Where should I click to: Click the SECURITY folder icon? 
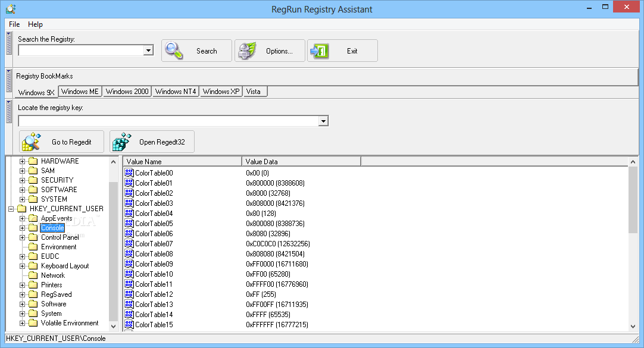[x=33, y=180]
